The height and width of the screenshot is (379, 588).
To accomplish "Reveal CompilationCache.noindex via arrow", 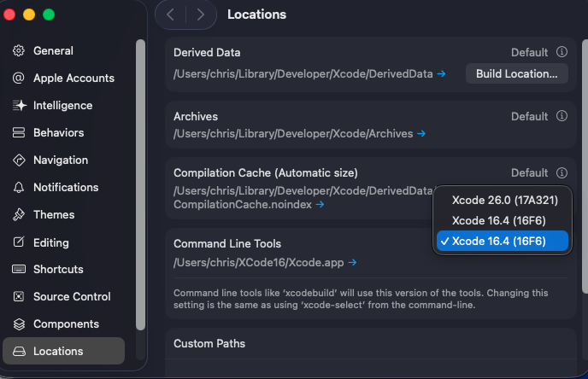I will click(320, 205).
